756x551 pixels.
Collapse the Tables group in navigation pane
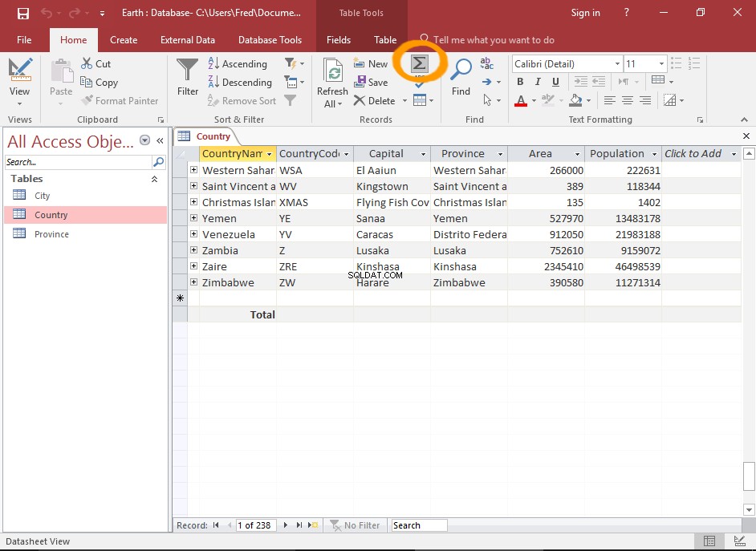coord(154,179)
